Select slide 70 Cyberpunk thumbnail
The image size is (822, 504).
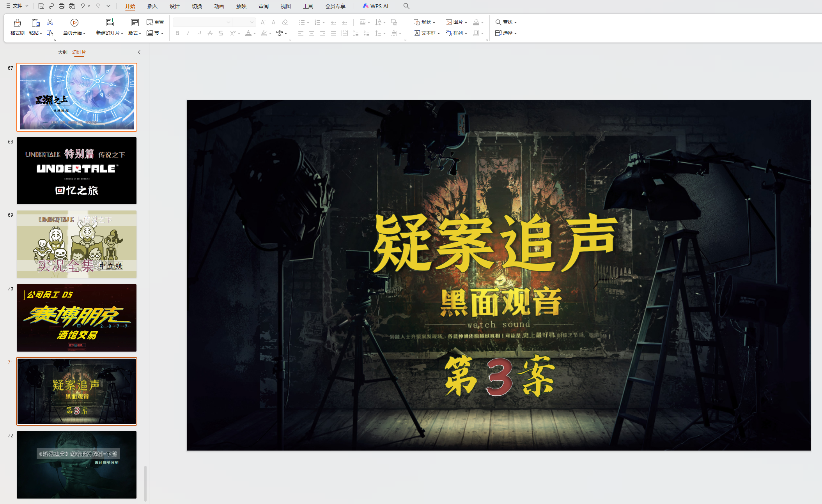click(76, 318)
